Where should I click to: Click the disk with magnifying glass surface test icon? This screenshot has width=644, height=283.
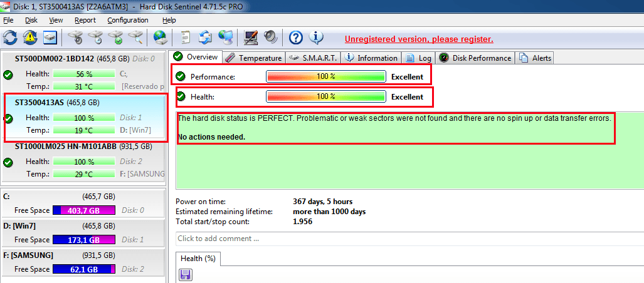[135, 38]
